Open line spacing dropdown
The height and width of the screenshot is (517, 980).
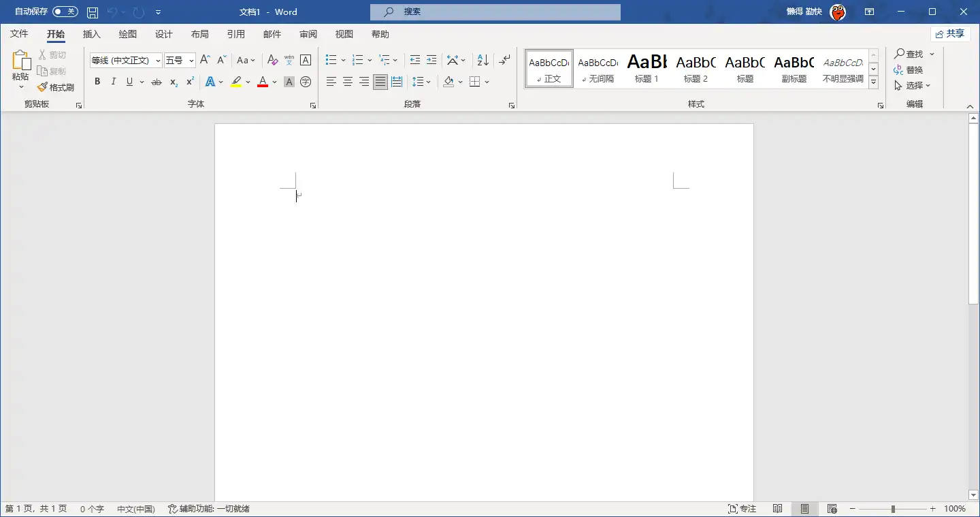click(x=422, y=82)
